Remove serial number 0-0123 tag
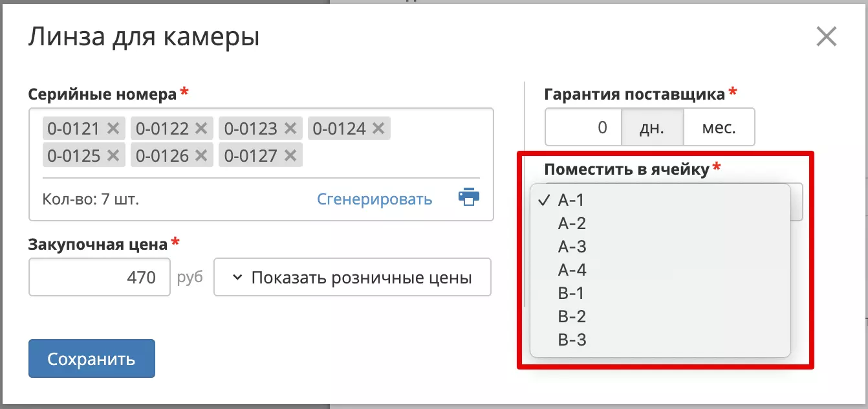868x409 pixels. tap(290, 129)
